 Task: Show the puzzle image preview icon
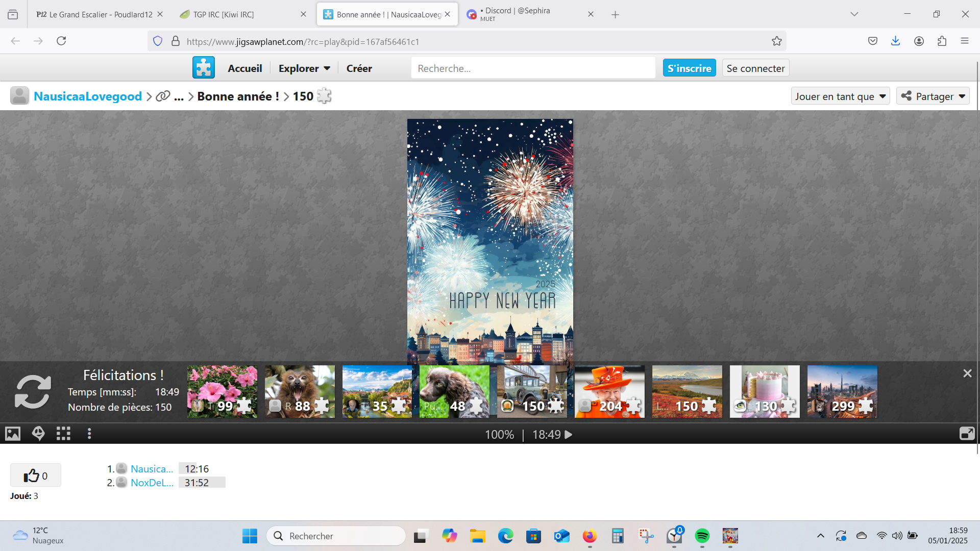point(13,434)
